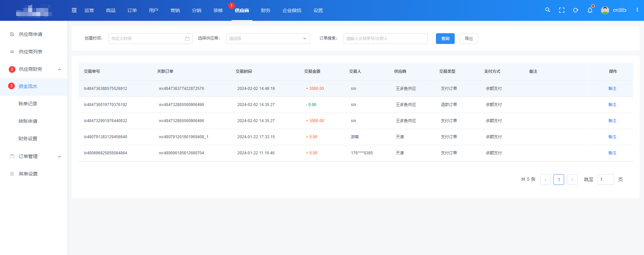Open the 选择供应商 dropdown
The image size is (644, 255).
(x=268, y=39)
